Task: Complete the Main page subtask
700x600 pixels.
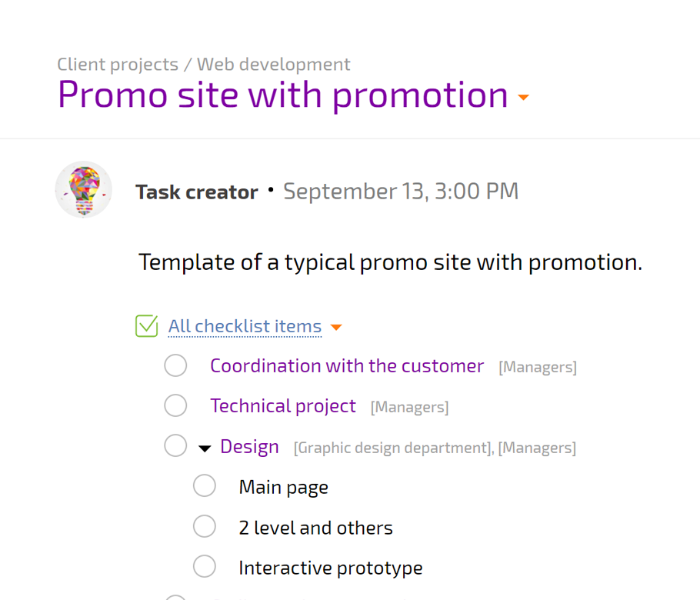Action: click(x=205, y=485)
